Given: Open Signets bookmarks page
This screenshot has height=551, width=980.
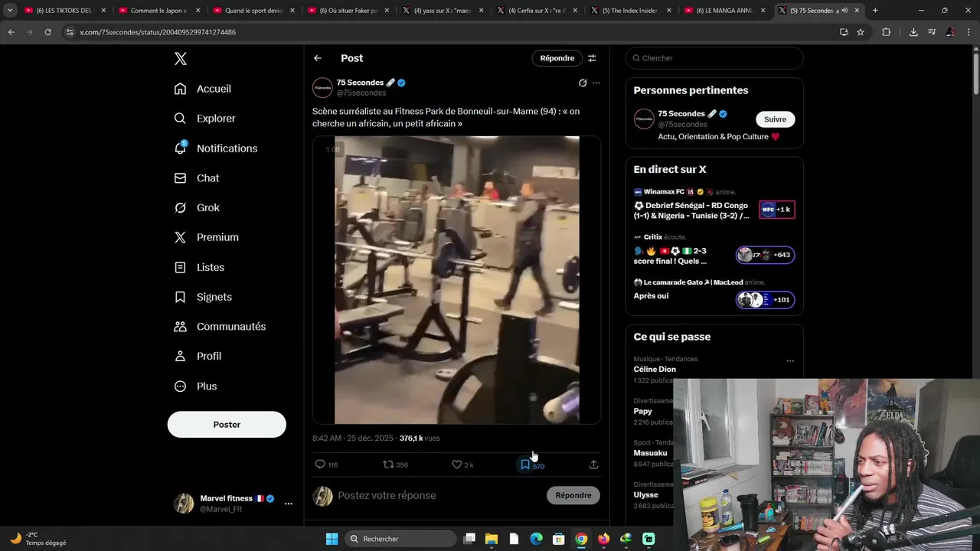Looking at the screenshot, I should point(203,297).
